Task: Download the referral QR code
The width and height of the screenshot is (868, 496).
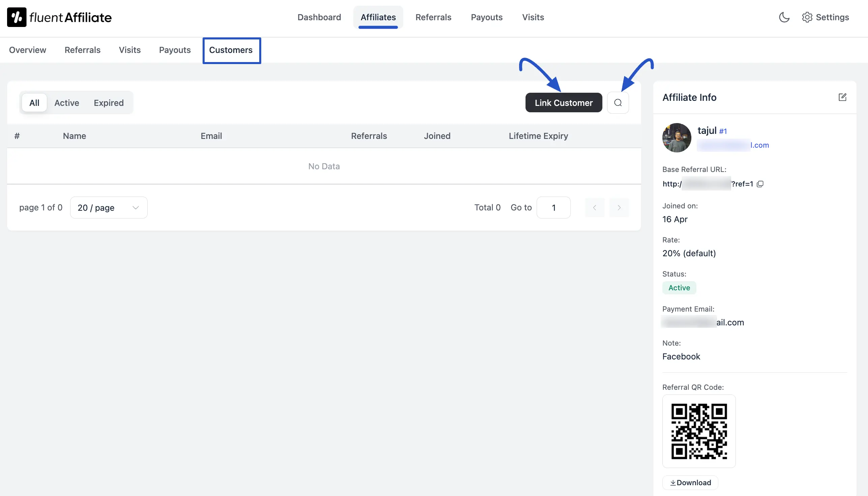Action: click(690, 483)
